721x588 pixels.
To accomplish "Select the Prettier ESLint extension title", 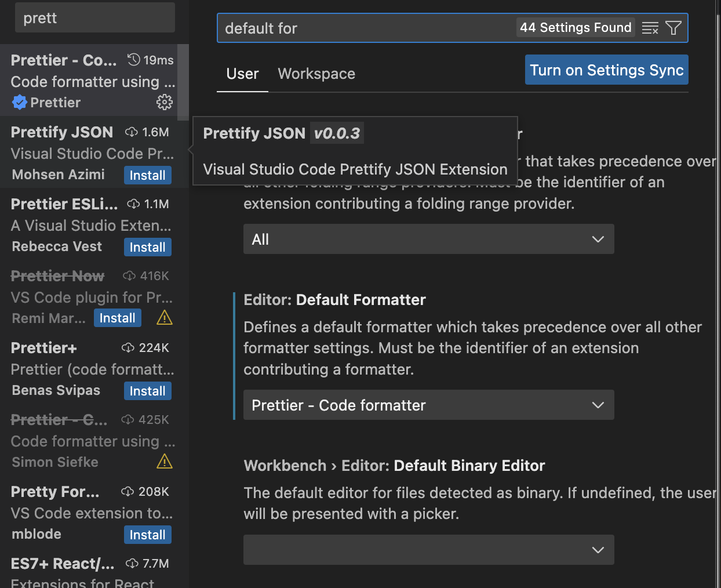I will 64,204.
